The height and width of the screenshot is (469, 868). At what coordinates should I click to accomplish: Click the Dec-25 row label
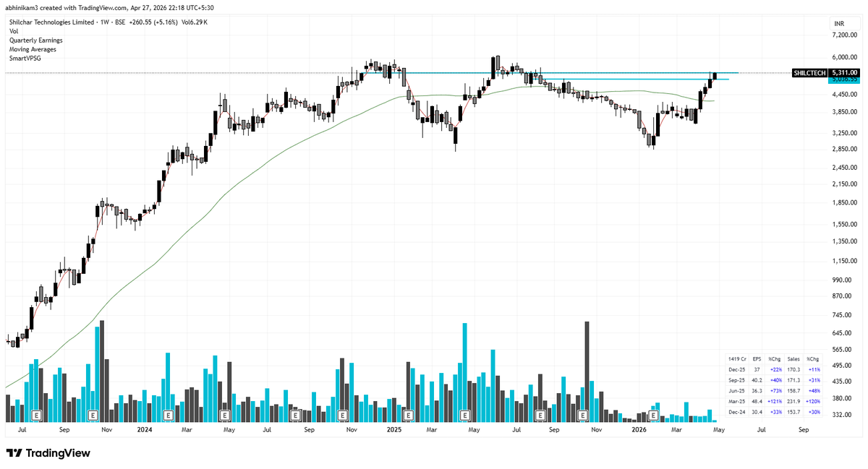coord(736,369)
